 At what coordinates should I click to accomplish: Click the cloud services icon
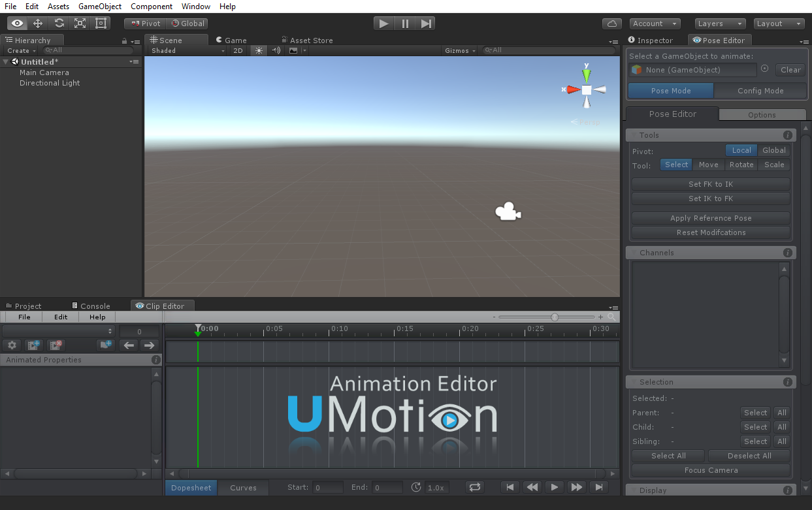612,24
